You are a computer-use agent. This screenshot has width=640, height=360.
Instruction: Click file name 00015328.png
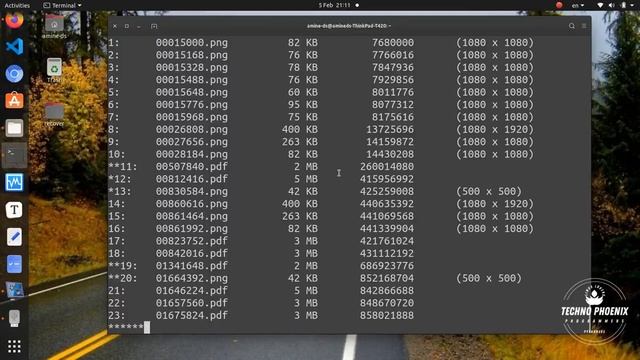[x=191, y=67]
